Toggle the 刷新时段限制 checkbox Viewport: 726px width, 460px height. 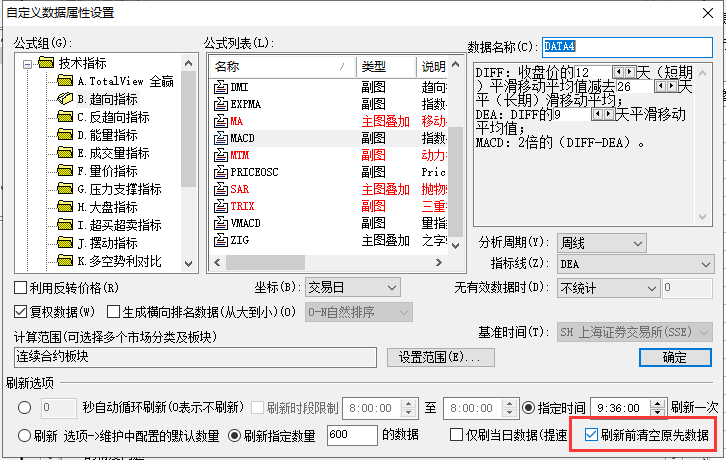(257, 408)
